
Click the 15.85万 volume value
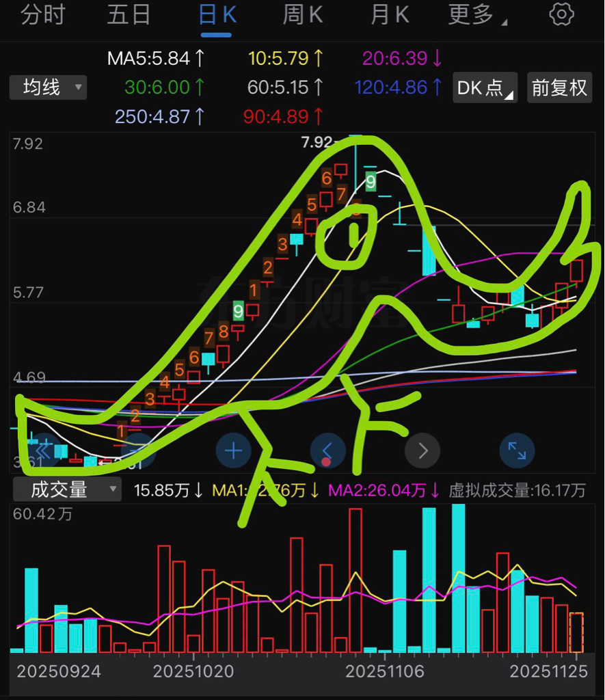coord(168,490)
